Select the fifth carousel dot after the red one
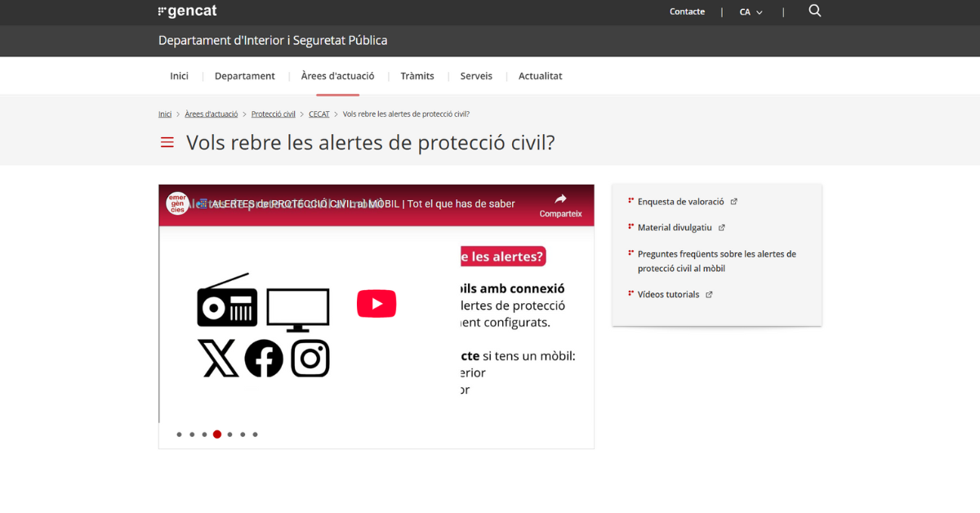 229,435
